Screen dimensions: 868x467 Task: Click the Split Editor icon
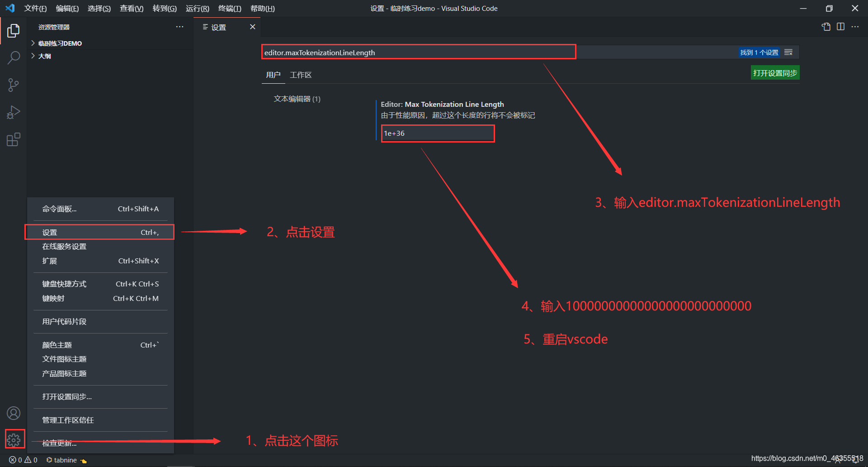pyautogui.click(x=840, y=27)
